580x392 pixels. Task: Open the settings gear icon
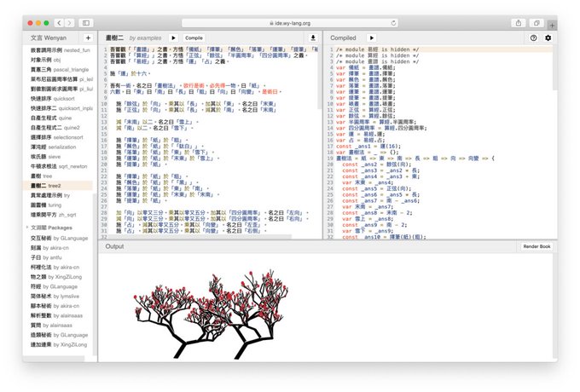point(548,37)
